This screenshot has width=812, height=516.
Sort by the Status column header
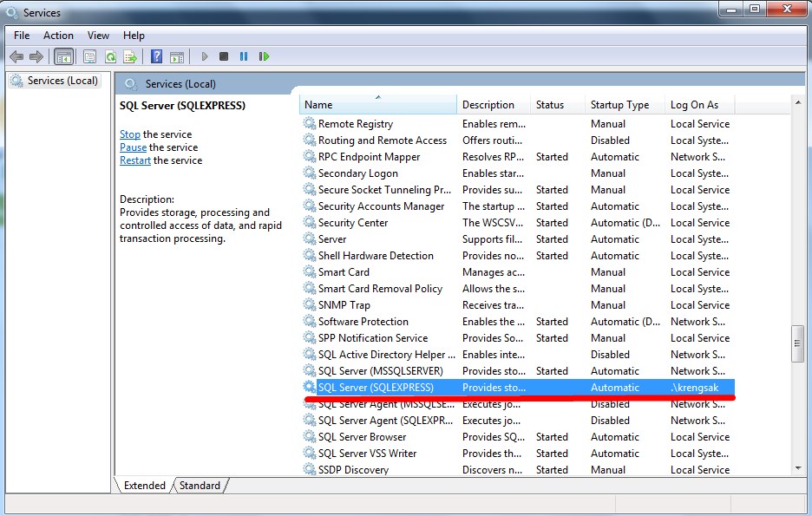(x=558, y=105)
